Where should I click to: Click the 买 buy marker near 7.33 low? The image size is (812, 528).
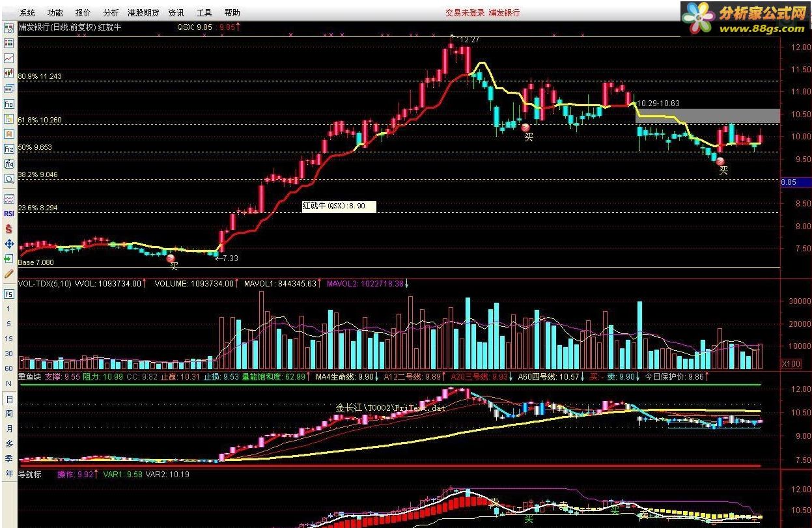coord(173,266)
